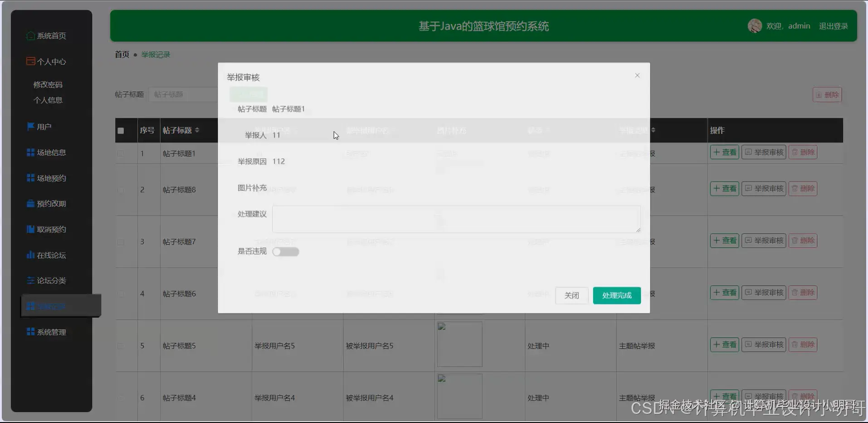
Task: Toggle sorting on the rightmost 举报类型 column
Action: pos(653,130)
